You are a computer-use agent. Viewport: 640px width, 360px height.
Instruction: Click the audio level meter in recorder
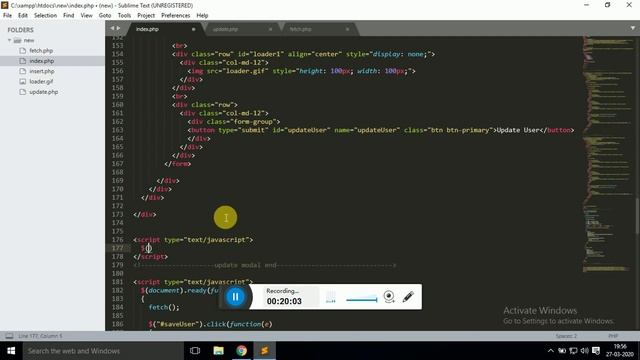331,297
